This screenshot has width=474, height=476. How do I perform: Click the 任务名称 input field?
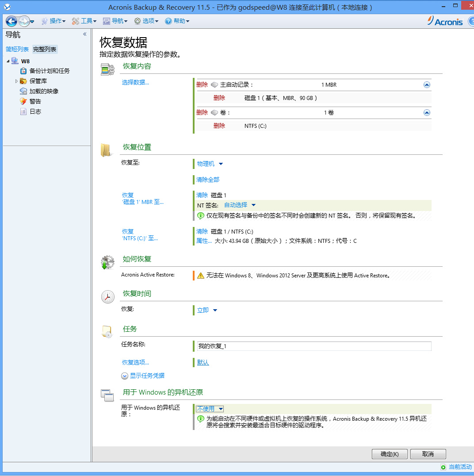(314, 346)
